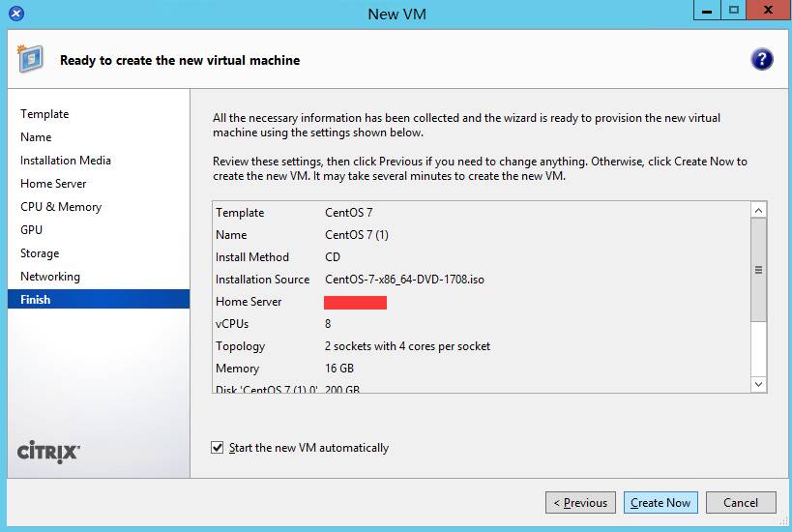Go to the Template wizard step
Viewport: 792px width, 532px height.
coord(44,114)
